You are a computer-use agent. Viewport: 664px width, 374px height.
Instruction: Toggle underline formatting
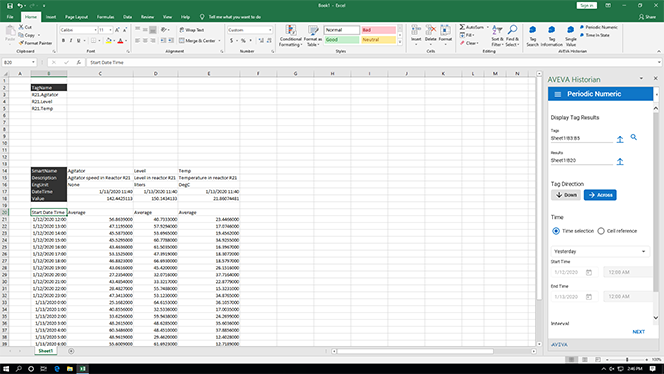78,41
